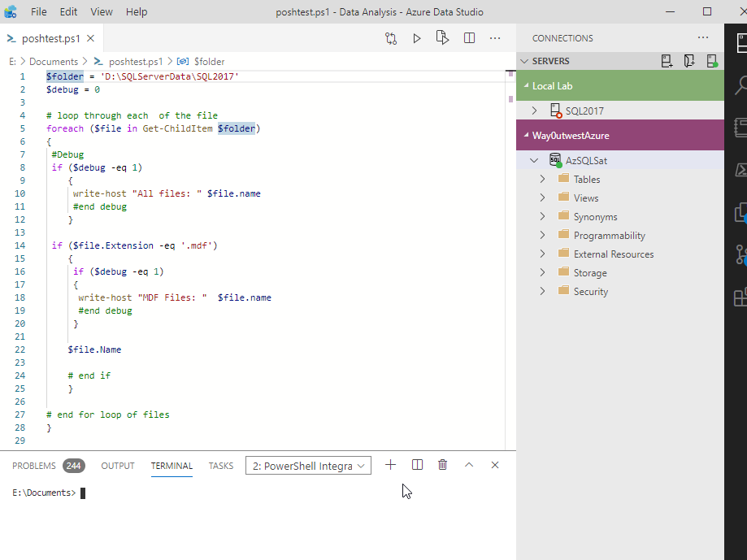Expand the Tables folder
747x560 pixels.
(x=542, y=179)
